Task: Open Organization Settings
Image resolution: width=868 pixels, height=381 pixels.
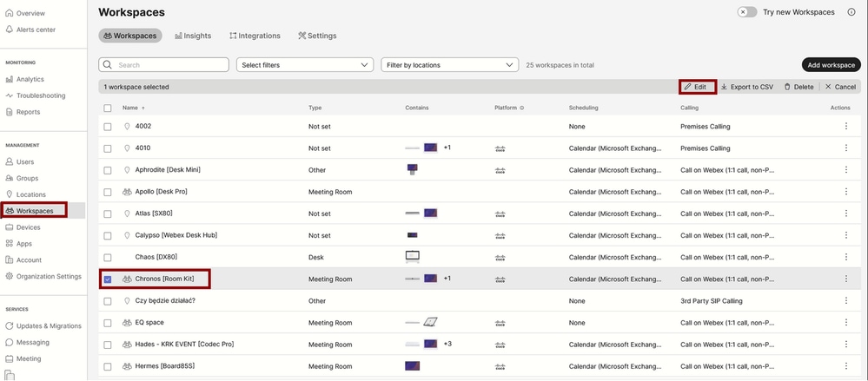Action: point(43,276)
